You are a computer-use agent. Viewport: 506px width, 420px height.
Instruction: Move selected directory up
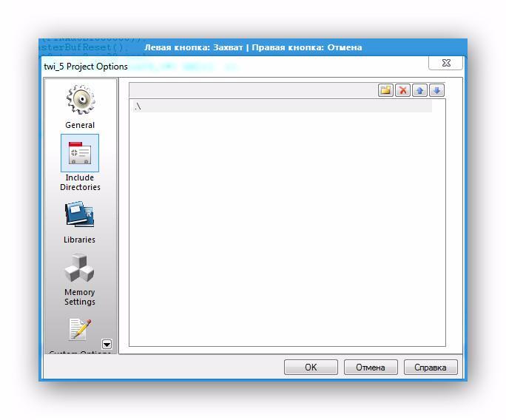420,90
